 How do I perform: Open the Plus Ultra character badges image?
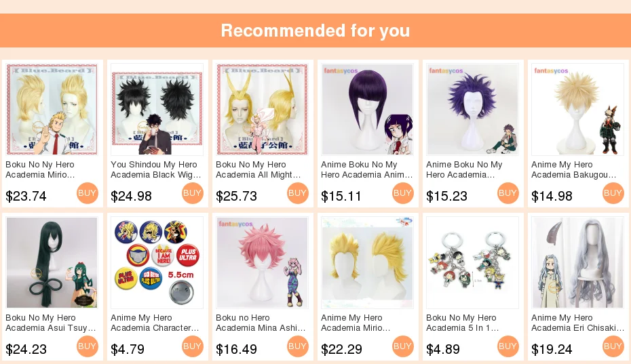tap(157, 262)
